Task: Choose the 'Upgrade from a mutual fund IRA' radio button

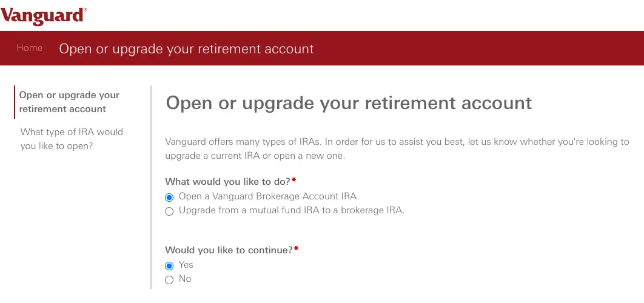Action: coord(169,212)
